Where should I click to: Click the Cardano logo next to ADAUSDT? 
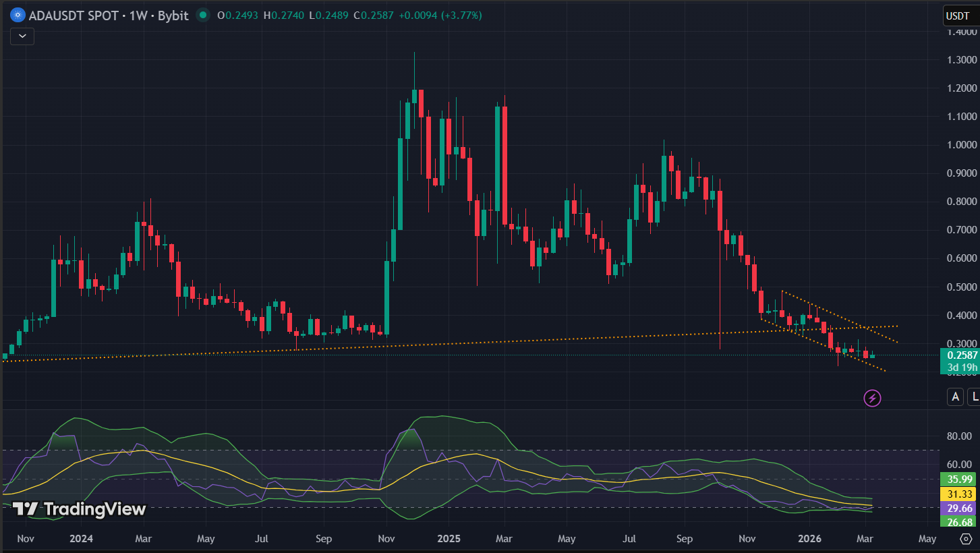(x=16, y=15)
